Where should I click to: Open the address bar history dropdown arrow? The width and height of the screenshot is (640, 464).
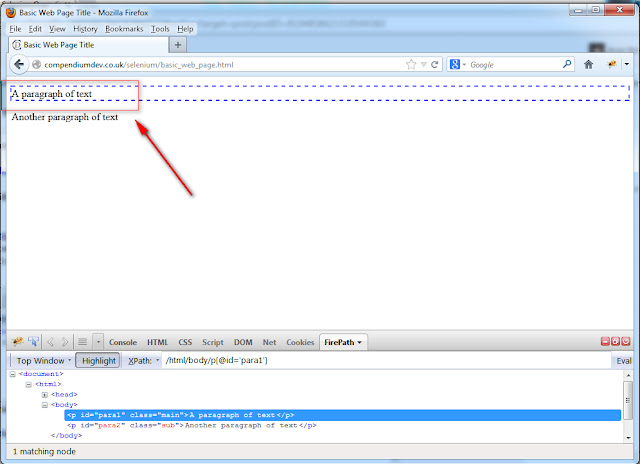pyautogui.click(x=424, y=64)
